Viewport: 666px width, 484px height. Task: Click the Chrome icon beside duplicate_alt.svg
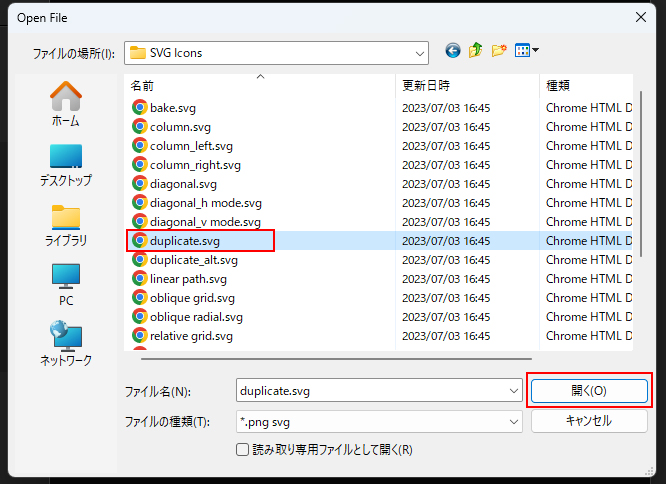pyautogui.click(x=139, y=260)
